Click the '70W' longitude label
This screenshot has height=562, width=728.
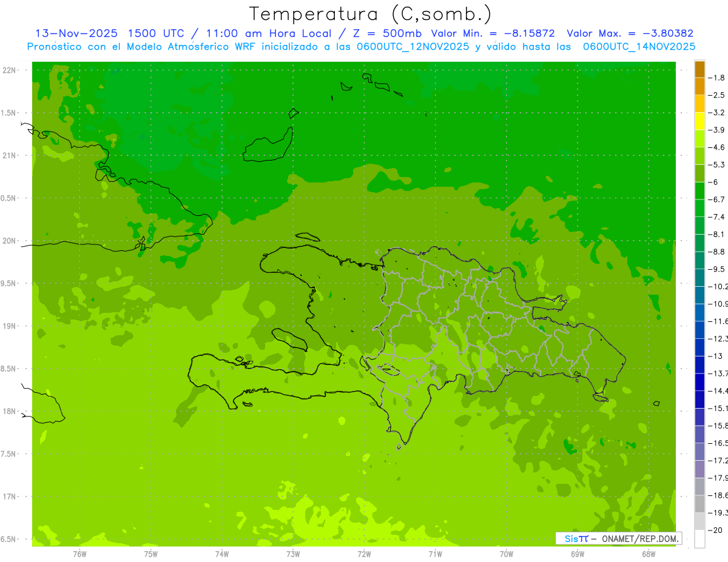tap(507, 554)
